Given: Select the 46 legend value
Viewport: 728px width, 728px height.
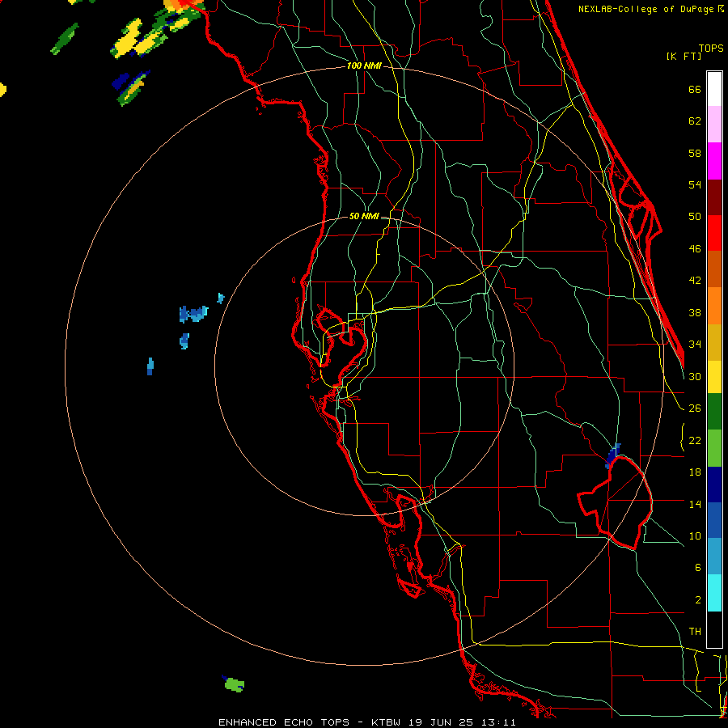Looking at the screenshot, I should (695, 249).
